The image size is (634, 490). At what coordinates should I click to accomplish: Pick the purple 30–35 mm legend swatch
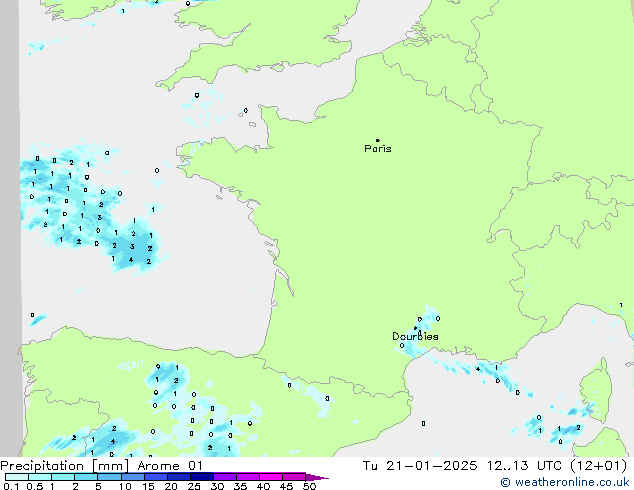pos(225,477)
